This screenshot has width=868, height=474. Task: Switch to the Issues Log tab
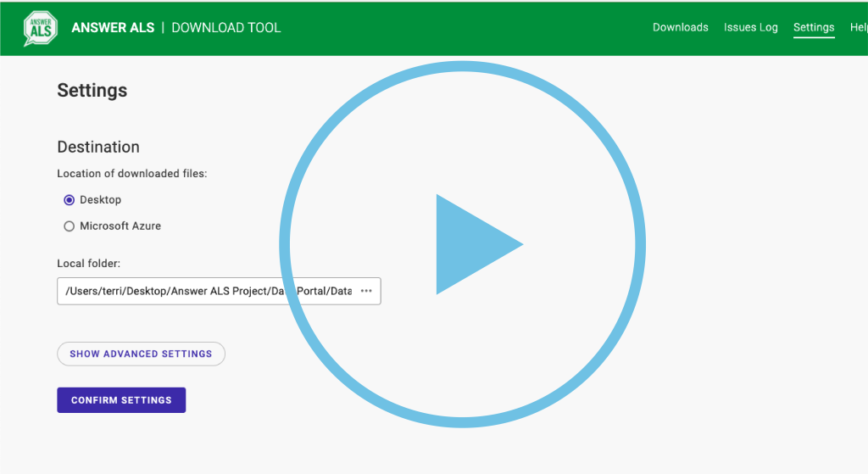[x=751, y=27]
